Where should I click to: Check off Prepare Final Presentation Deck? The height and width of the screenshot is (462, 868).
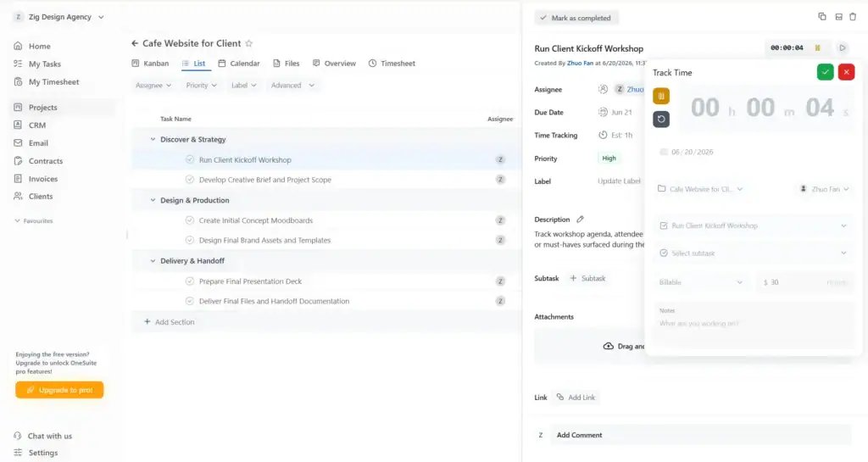click(x=190, y=281)
